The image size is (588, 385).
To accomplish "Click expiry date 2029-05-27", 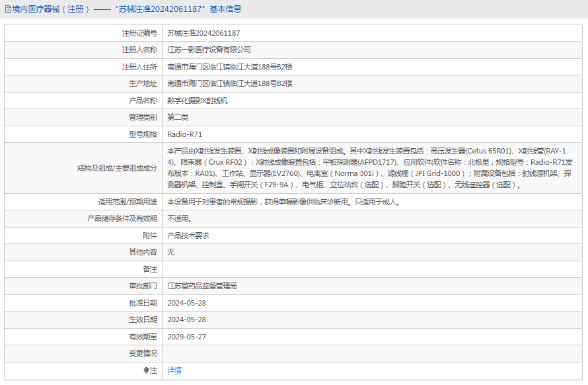I will coord(186,337).
